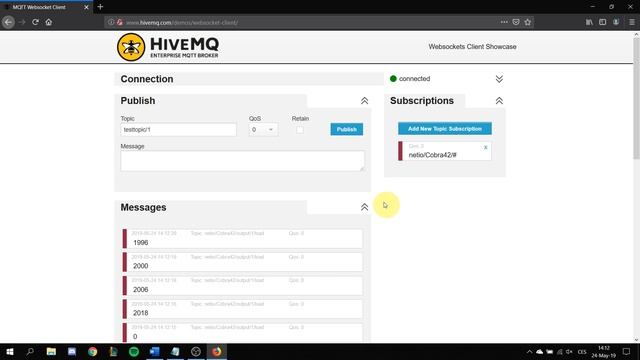Expand the Connection panel chevron
Viewport: 640px width, 360px height.
[x=499, y=79]
